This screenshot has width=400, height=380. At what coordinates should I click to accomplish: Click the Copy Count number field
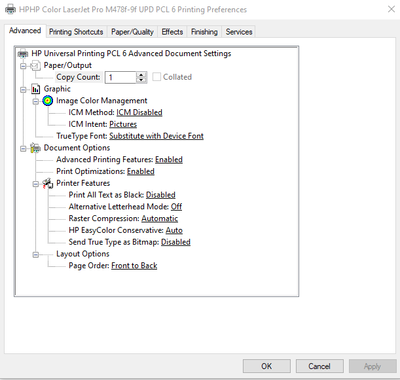(121, 77)
